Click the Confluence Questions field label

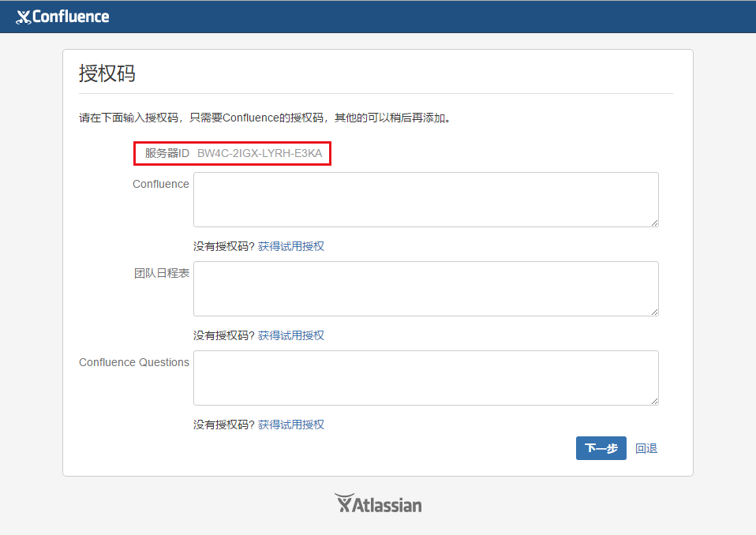tap(134, 362)
